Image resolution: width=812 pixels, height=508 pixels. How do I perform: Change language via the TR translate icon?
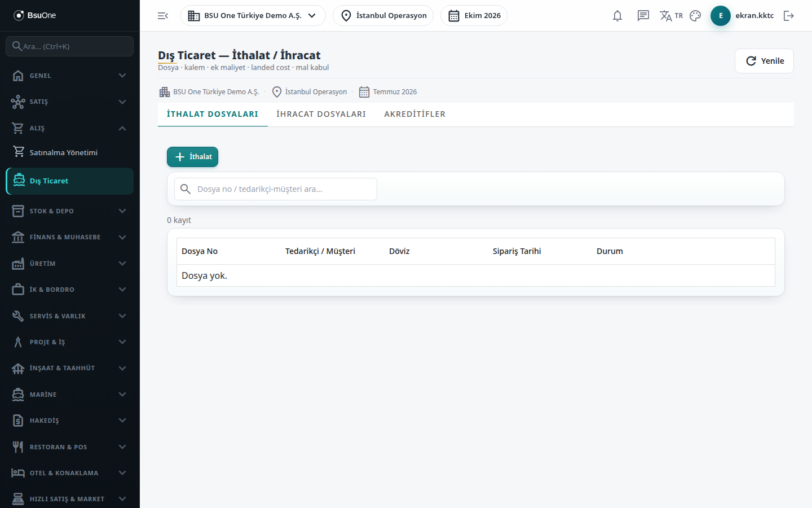[x=671, y=16]
